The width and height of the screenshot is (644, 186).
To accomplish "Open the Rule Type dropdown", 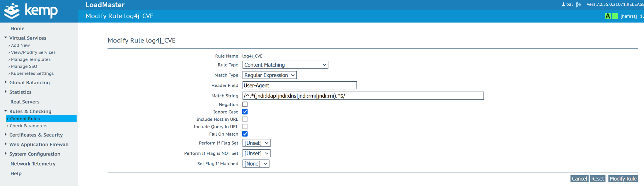I will pos(285,65).
